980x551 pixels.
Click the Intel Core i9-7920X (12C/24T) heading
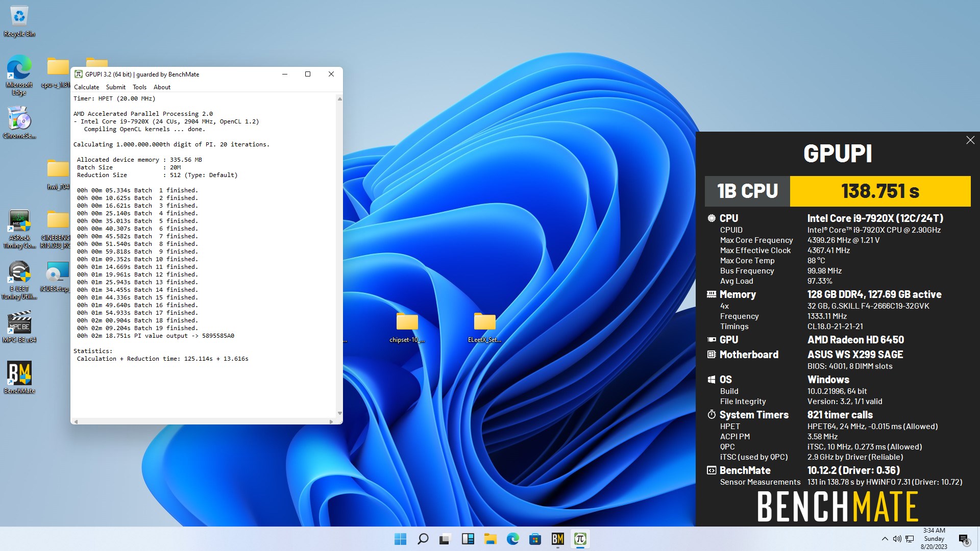[875, 218]
